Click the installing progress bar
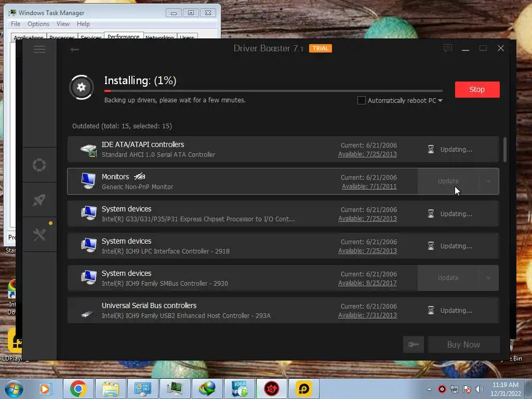Image resolution: width=532 pixels, height=399 pixels. (x=273, y=91)
